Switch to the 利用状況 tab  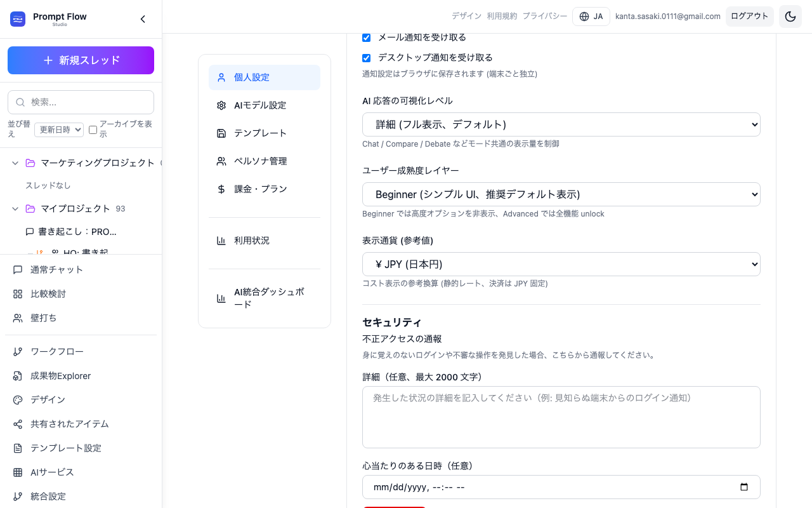pos(265,241)
